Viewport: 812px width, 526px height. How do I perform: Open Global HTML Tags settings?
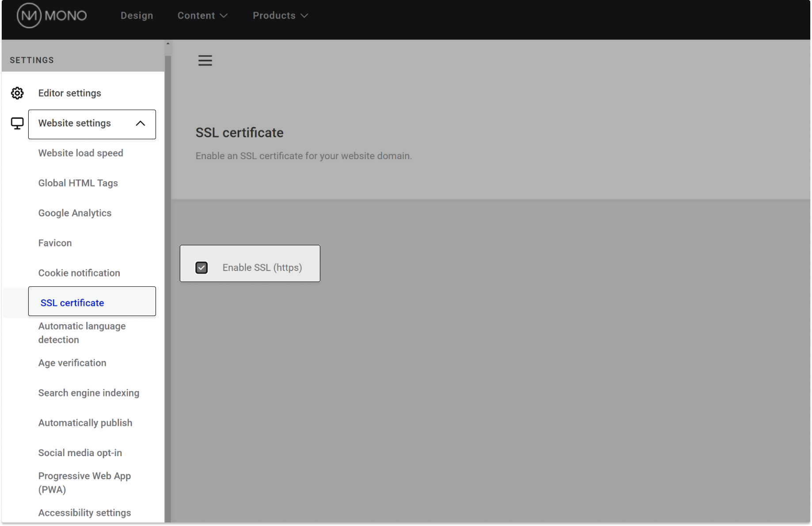78,183
